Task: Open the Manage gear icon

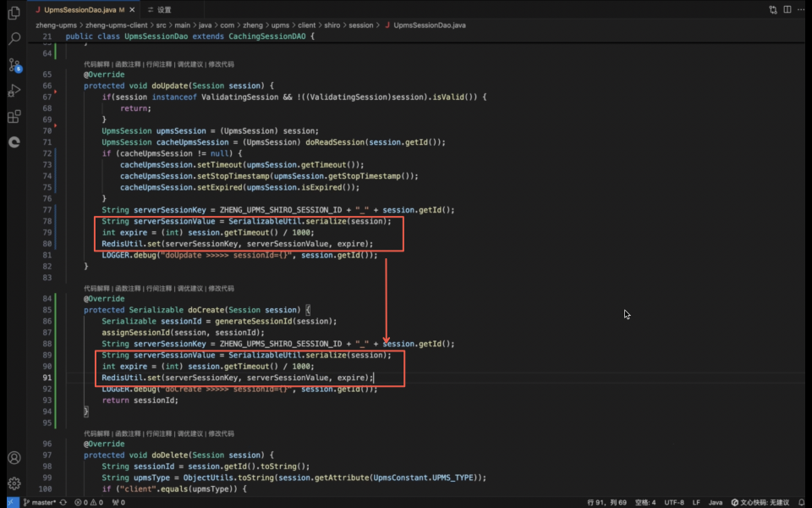Action: (14, 483)
